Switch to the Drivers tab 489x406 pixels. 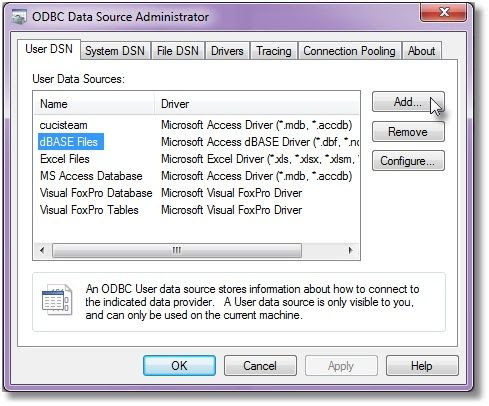coord(227,51)
